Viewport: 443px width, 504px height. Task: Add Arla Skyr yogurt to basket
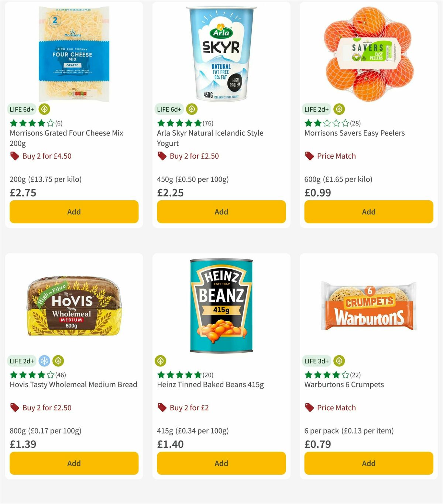[221, 212]
